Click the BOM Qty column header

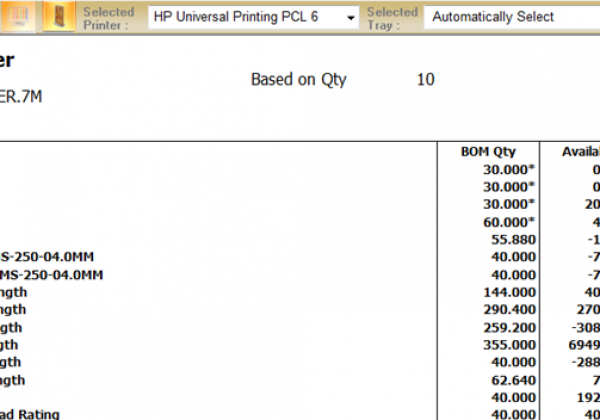488,152
